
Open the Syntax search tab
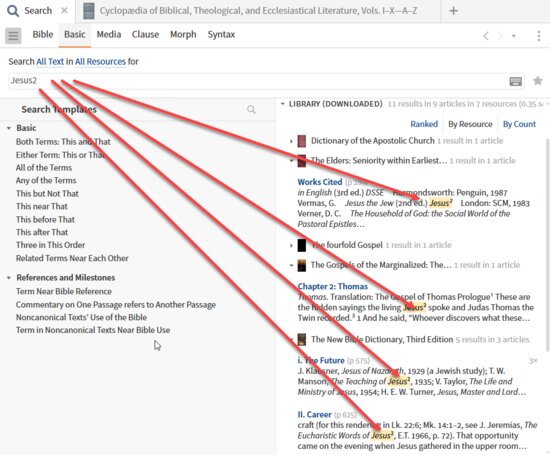tap(221, 34)
